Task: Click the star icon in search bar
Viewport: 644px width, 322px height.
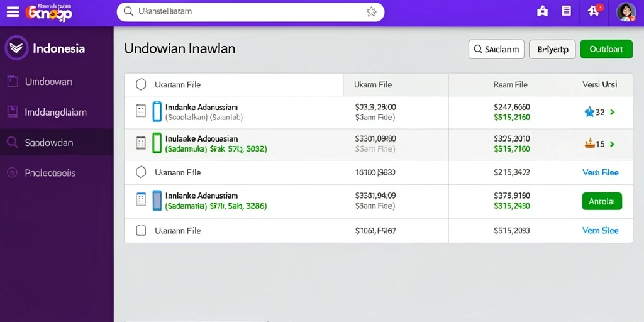Action: point(371,12)
